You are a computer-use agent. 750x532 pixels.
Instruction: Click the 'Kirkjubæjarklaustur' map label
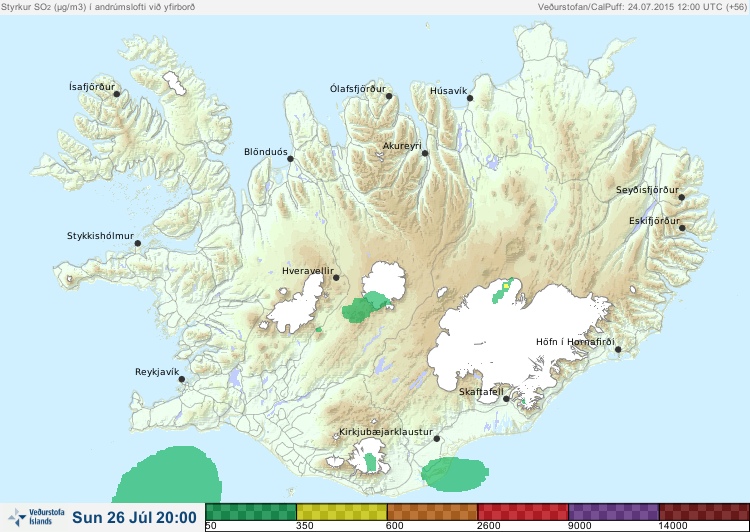(x=386, y=432)
